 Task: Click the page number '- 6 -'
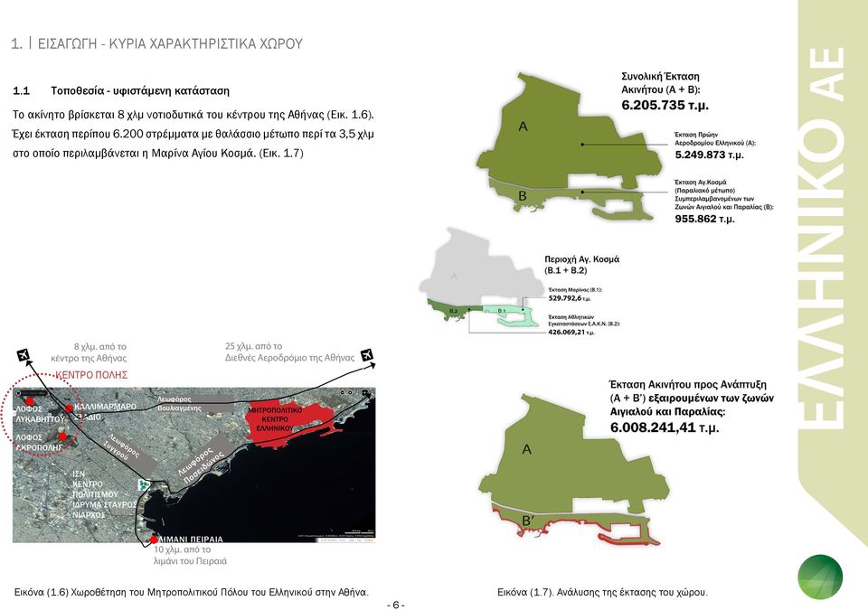pos(396,605)
